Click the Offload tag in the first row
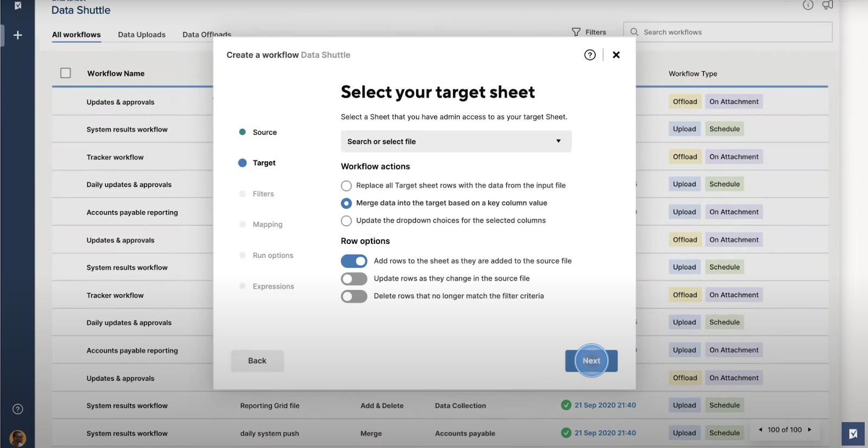Viewport: 868px width, 448px height. [685, 102]
